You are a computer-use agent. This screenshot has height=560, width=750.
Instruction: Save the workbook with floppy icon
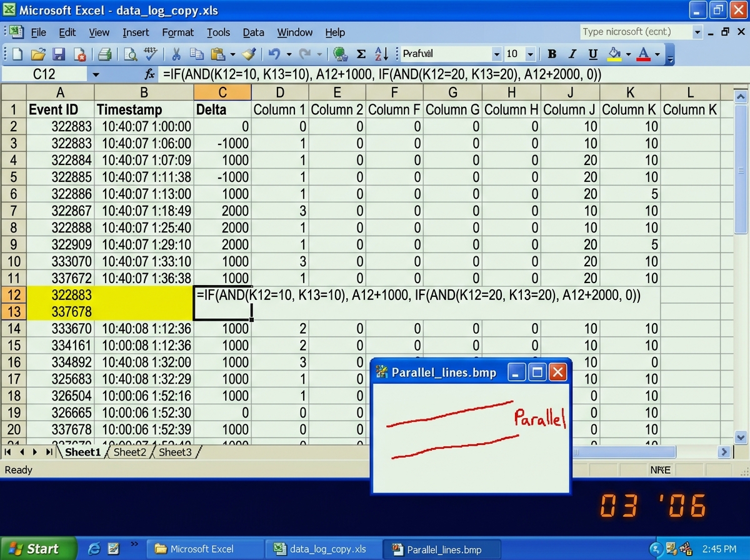click(59, 54)
